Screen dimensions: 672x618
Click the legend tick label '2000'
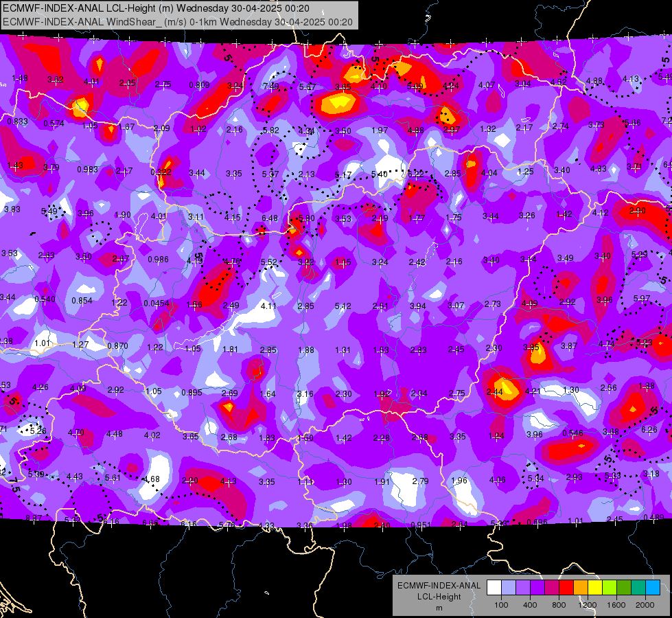tap(645, 605)
